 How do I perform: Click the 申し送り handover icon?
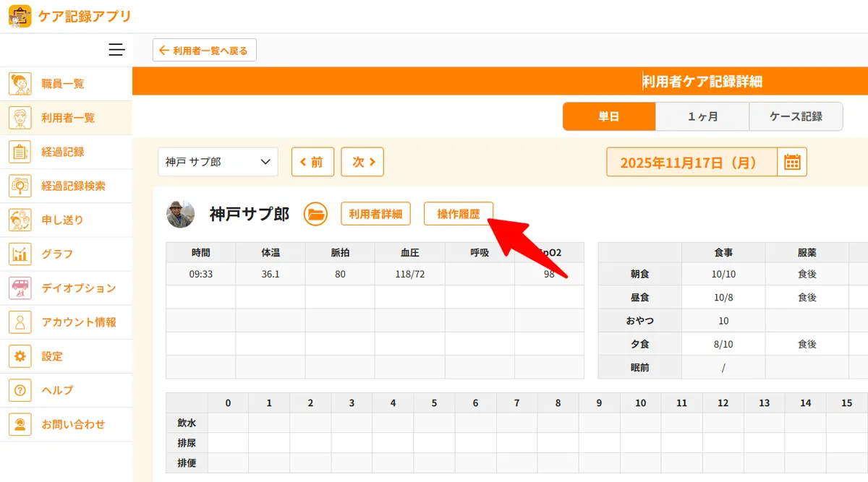20,220
